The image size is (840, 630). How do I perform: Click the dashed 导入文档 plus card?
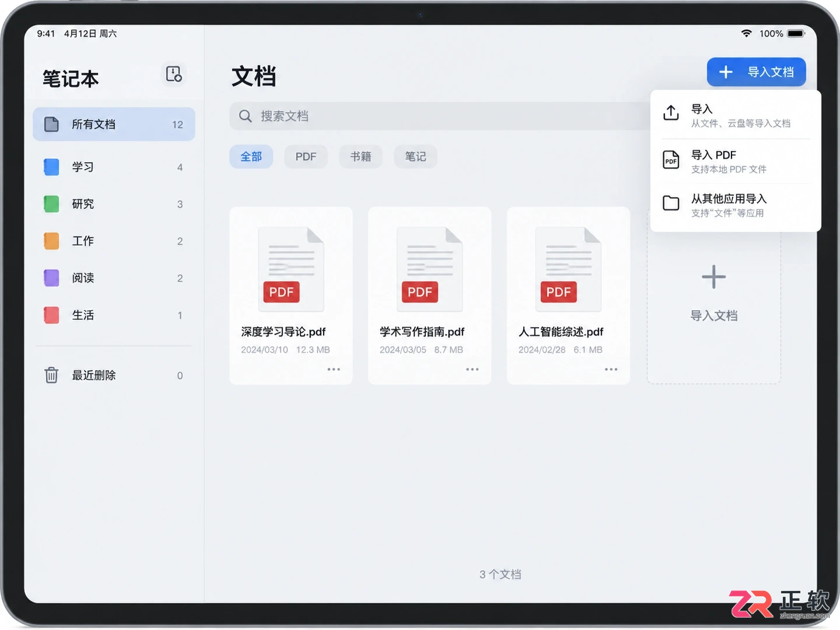(714, 295)
